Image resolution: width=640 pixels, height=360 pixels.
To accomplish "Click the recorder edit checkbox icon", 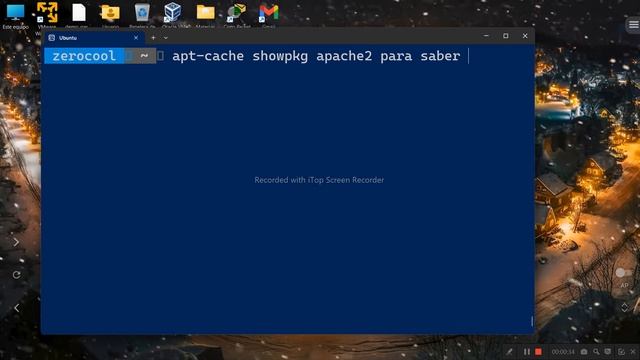I will [621, 351].
